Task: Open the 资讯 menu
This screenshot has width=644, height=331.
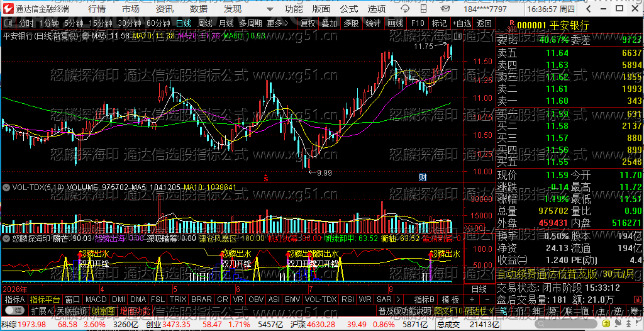Action: point(165,9)
